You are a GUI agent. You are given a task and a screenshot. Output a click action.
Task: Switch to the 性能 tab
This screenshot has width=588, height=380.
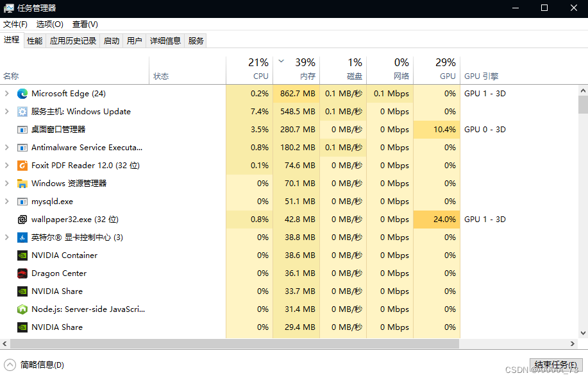[x=35, y=40]
